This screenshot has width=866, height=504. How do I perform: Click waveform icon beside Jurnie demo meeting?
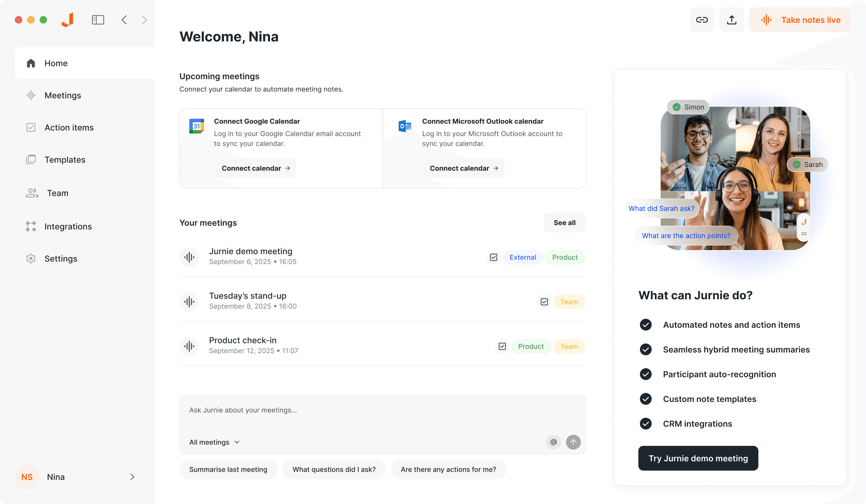(x=189, y=257)
